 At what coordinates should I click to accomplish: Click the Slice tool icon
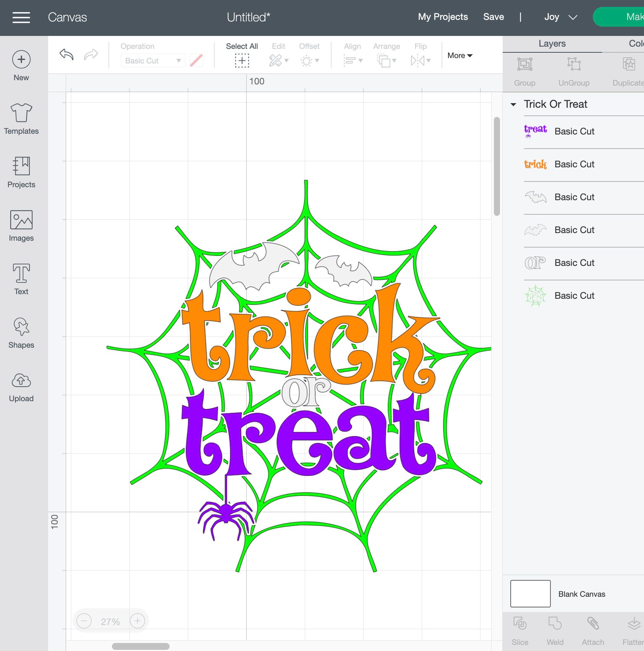pos(520,623)
